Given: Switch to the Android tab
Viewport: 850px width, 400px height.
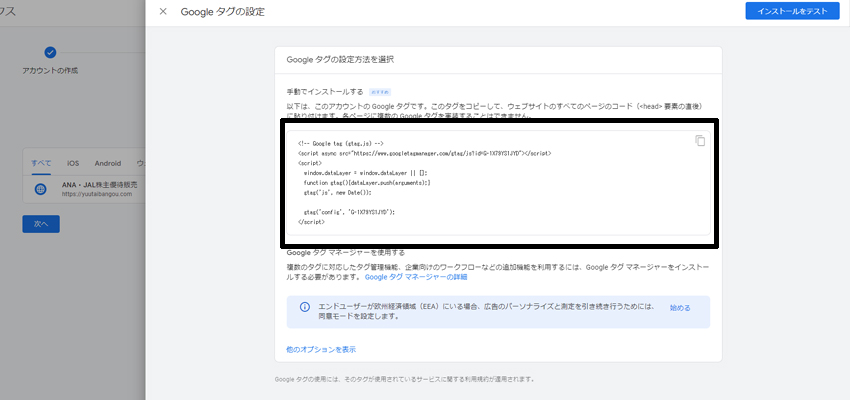Looking at the screenshot, I should [108, 163].
